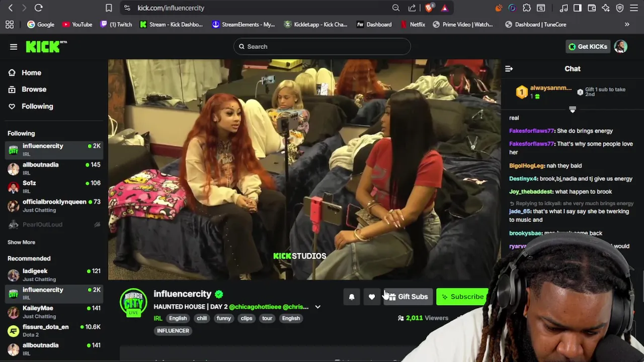Toggle channel notifications bell
Image resolution: width=644 pixels, height=362 pixels.
click(x=352, y=297)
